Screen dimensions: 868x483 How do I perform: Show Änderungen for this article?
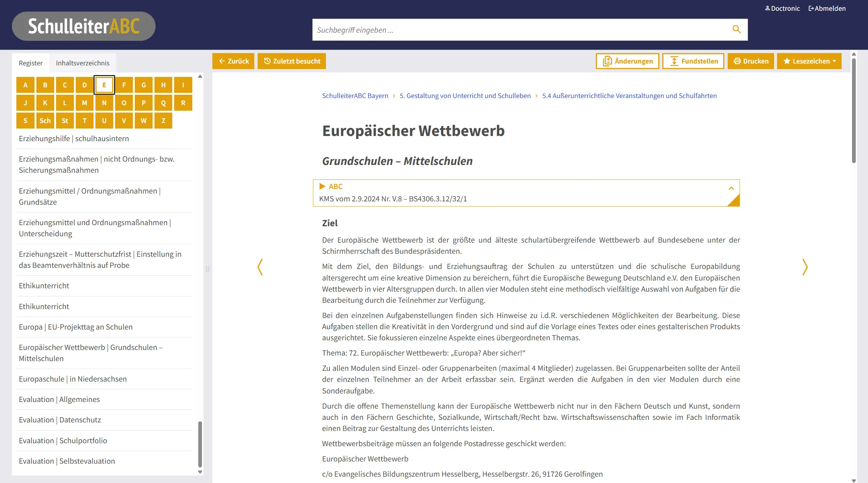pos(627,61)
